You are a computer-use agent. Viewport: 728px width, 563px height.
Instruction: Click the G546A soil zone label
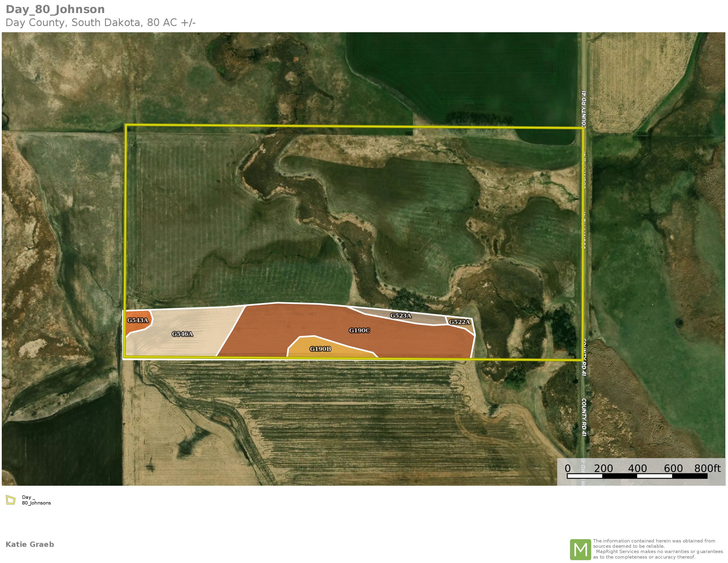coord(182,334)
